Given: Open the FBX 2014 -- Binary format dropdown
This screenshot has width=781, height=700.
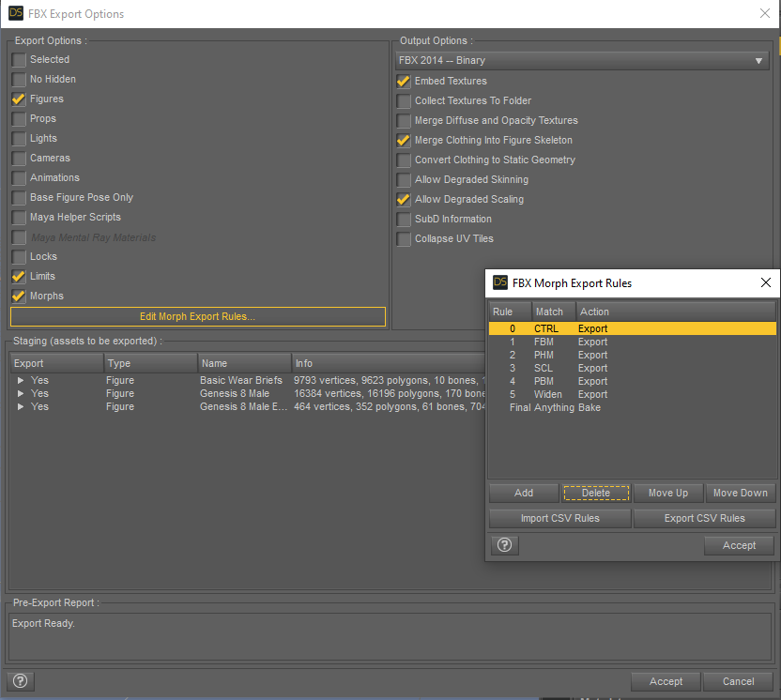Looking at the screenshot, I should pyautogui.click(x=582, y=61).
